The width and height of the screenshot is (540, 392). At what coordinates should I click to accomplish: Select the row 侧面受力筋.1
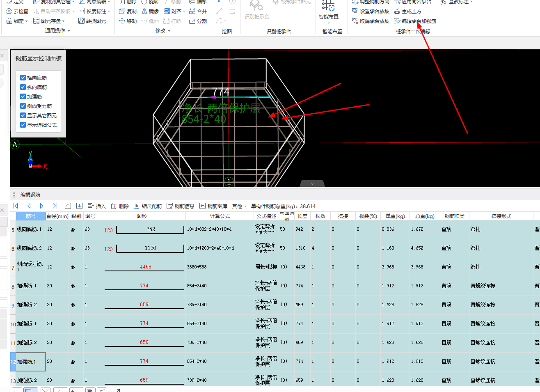tap(275, 267)
